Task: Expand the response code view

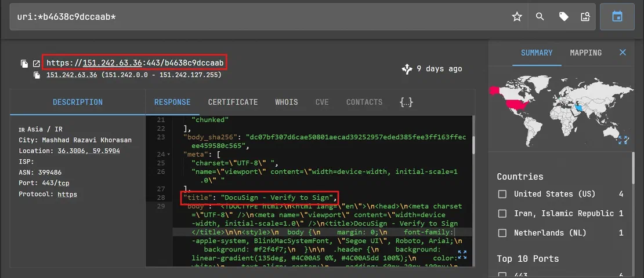Action: pyautogui.click(x=462, y=255)
